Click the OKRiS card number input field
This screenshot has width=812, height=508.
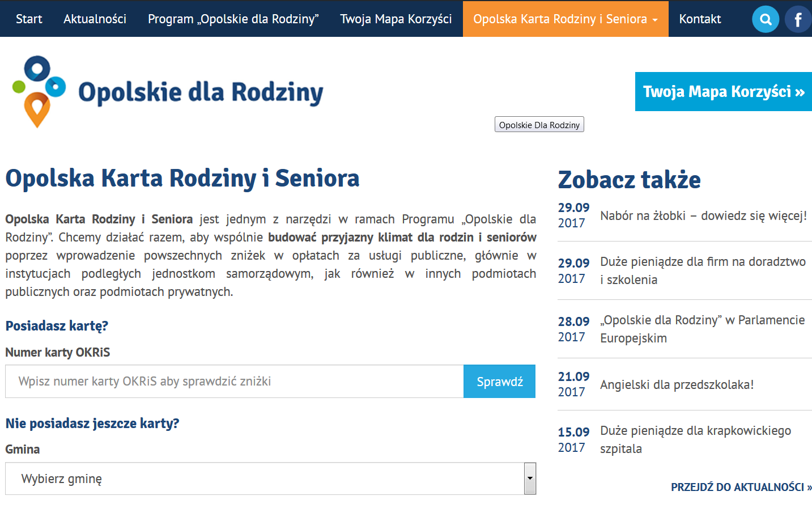pos(234,382)
